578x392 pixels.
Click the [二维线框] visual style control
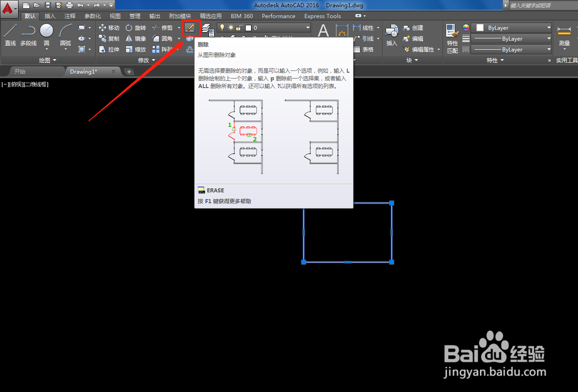(36, 84)
